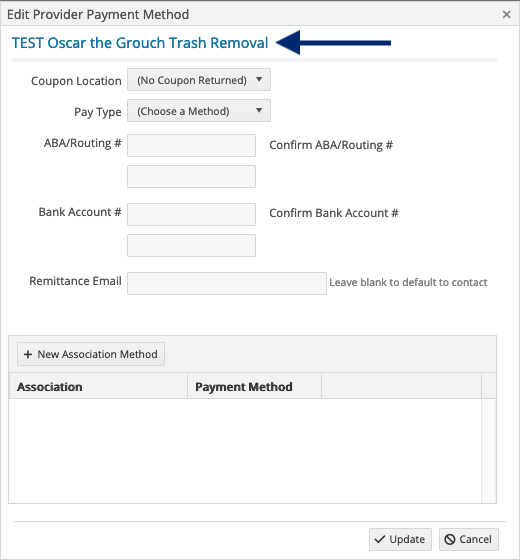
Task: Click the association table's vertical scrollbar
Action: pos(489,451)
